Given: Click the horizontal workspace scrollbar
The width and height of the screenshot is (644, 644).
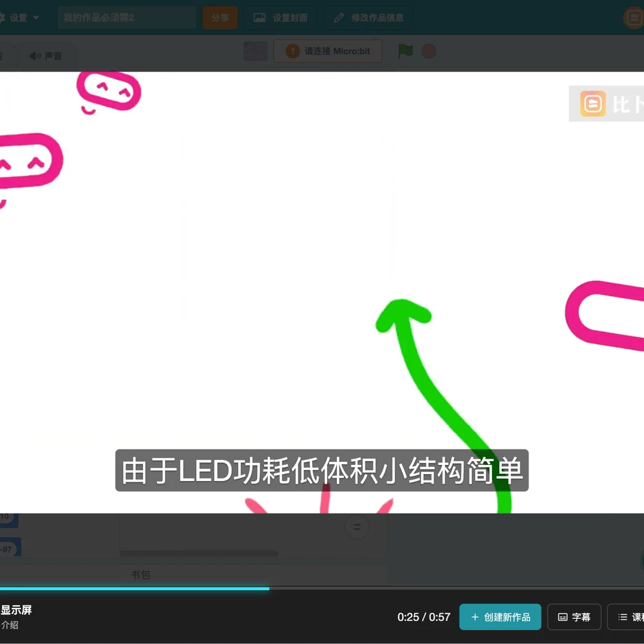Looking at the screenshot, I should 199,553.
